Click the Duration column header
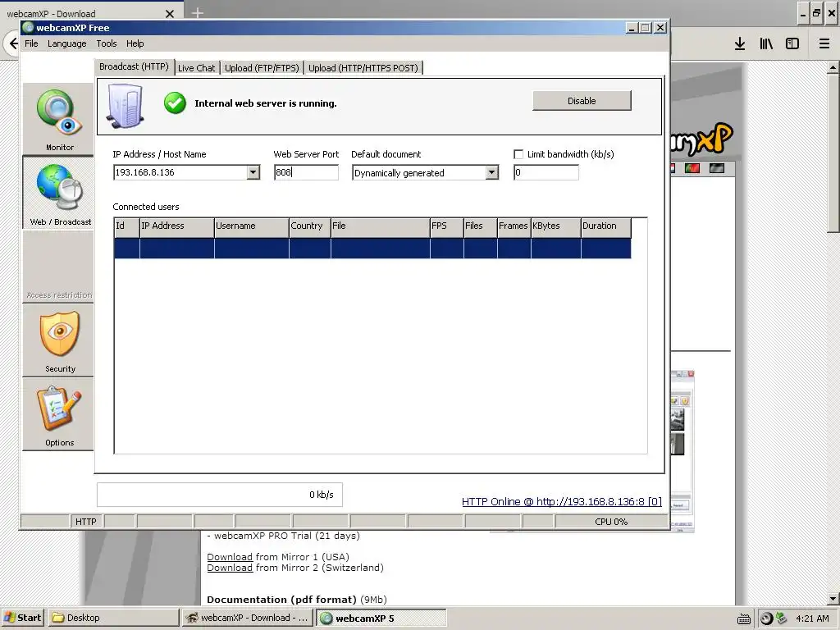 606,227
